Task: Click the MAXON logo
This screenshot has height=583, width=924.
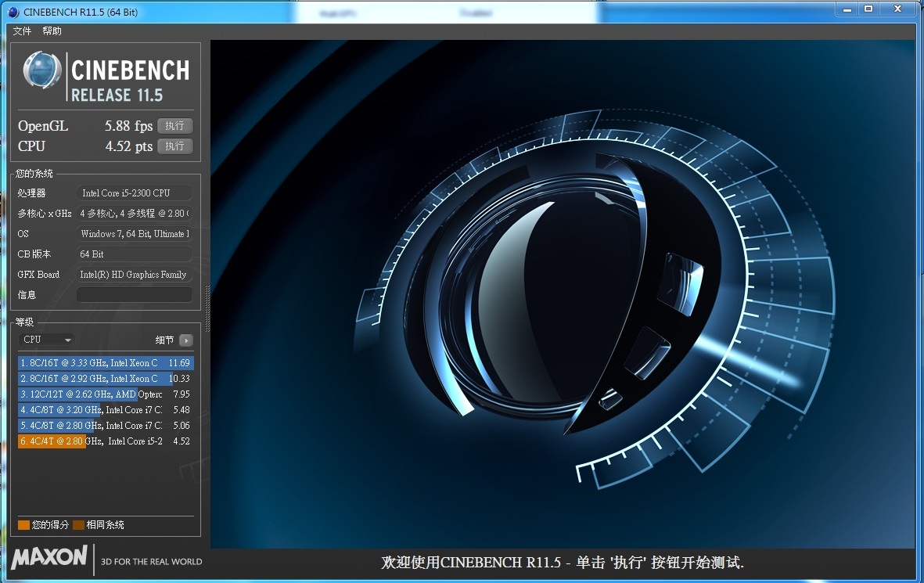Action: click(49, 557)
